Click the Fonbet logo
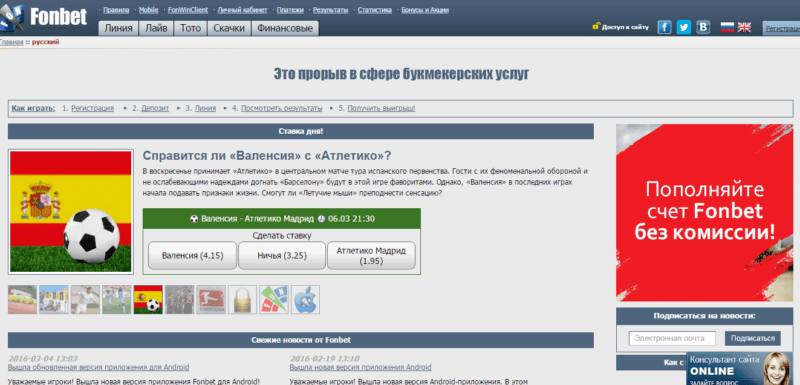This screenshot has width=800, height=385. pos(43,18)
